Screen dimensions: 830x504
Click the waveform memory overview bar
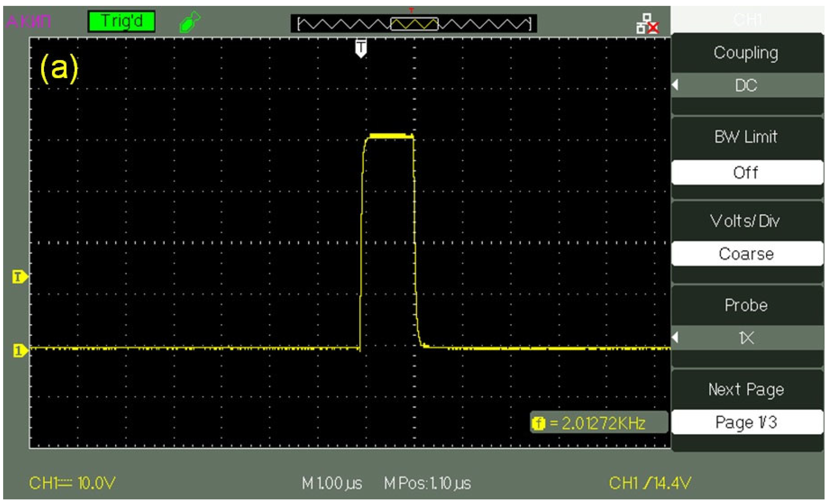pyautogui.click(x=414, y=24)
